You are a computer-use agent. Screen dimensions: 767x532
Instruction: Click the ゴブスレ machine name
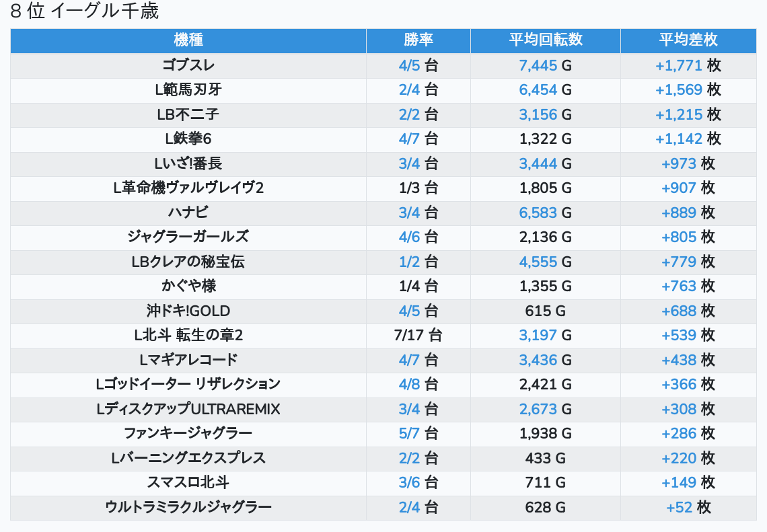coord(188,65)
